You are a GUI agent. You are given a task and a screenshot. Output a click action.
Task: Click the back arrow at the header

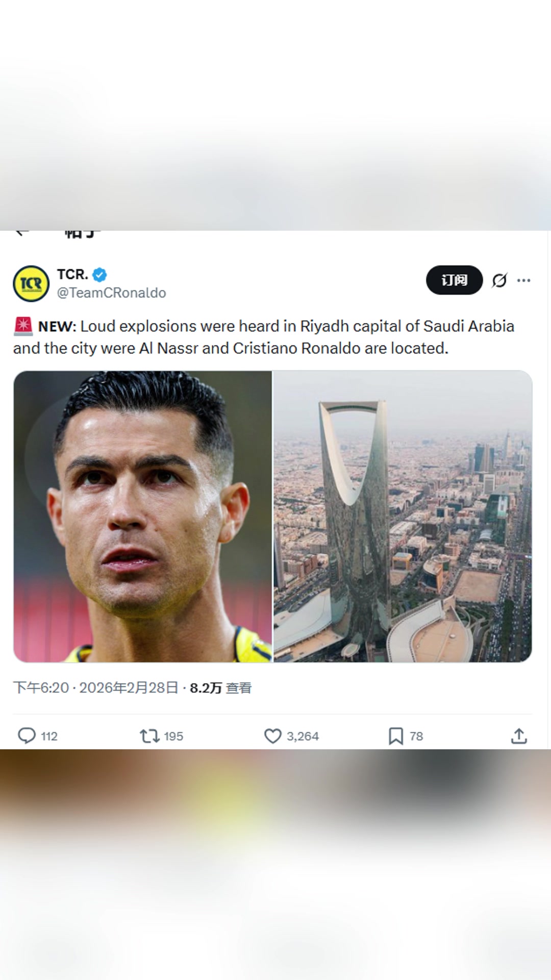[x=20, y=233]
